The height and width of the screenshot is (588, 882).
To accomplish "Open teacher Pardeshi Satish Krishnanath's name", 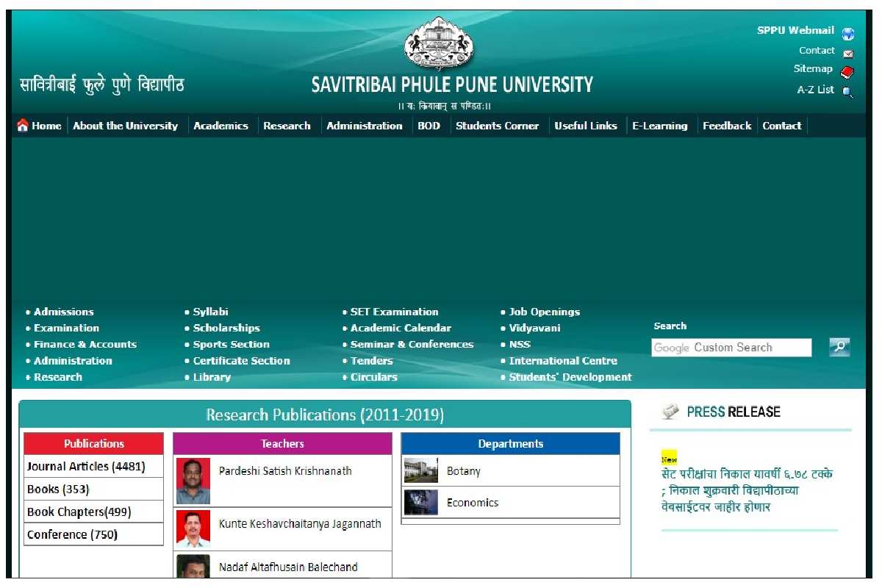I will click(x=285, y=471).
